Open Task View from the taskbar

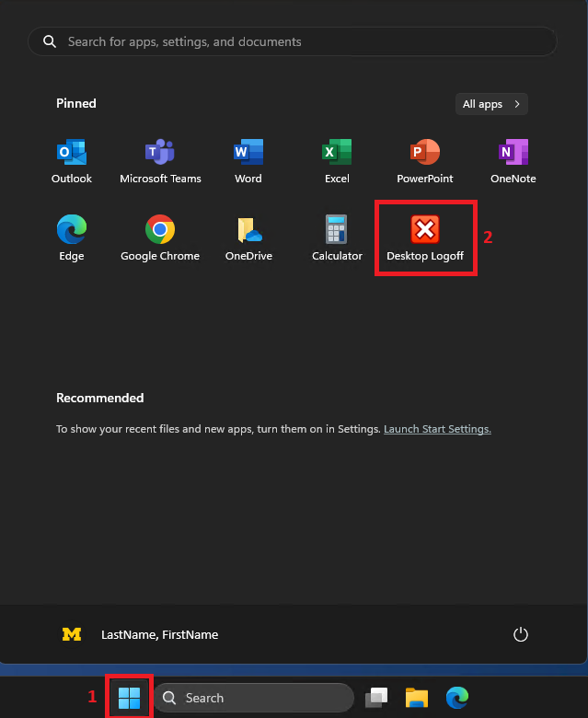point(375,698)
